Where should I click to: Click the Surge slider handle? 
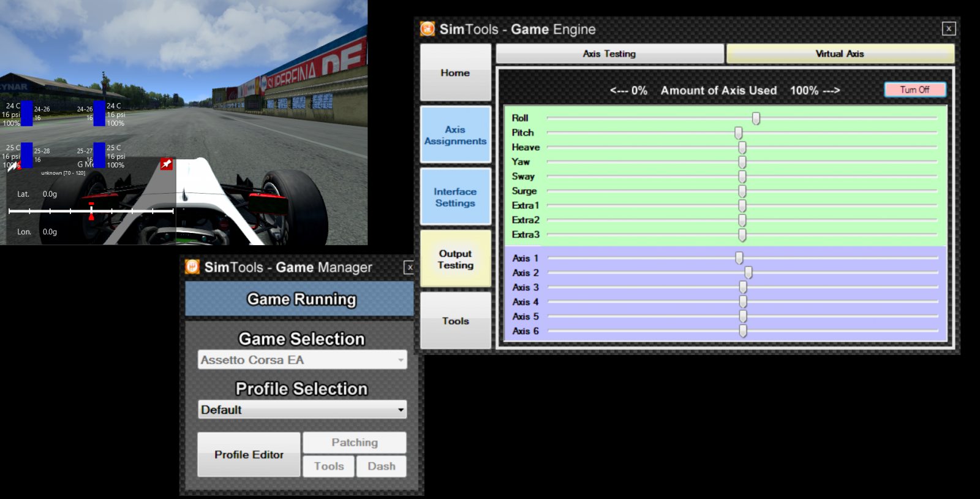coord(742,191)
